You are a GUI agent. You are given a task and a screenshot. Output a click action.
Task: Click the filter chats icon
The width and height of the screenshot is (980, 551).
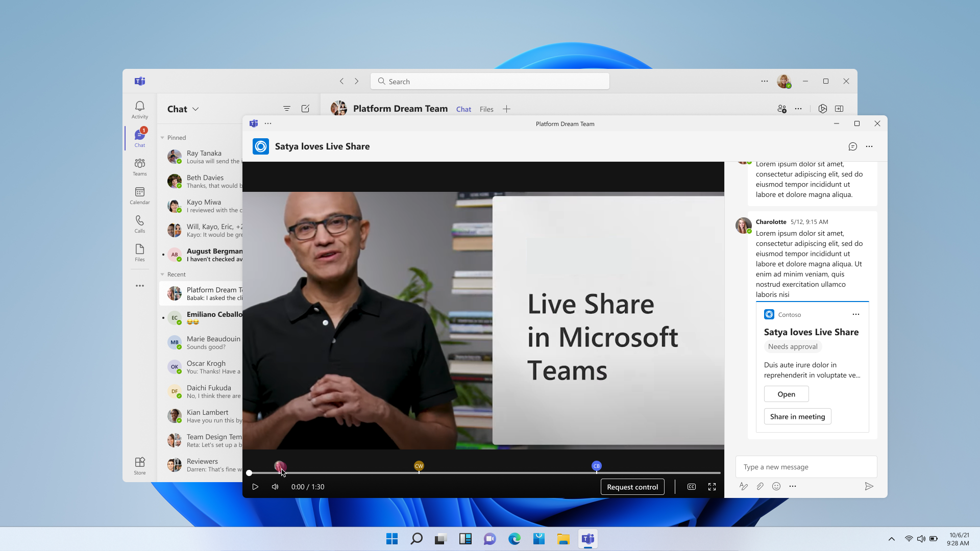pos(287,109)
